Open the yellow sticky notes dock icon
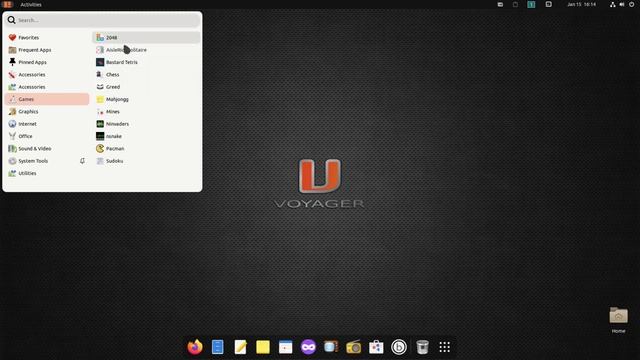640x360 pixels. [x=263, y=347]
